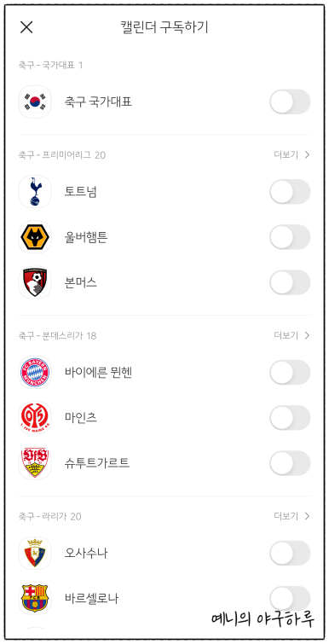
Task: Tap the Osasuna club crest icon
Action: pos(35,553)
